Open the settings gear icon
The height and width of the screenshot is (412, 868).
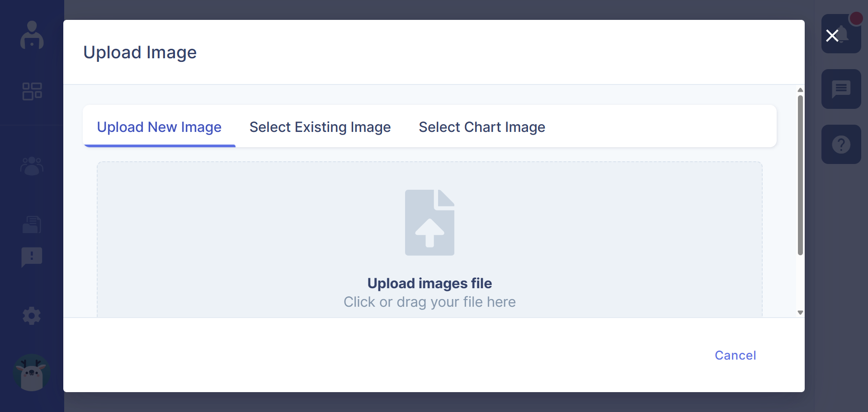coord(31,316)
